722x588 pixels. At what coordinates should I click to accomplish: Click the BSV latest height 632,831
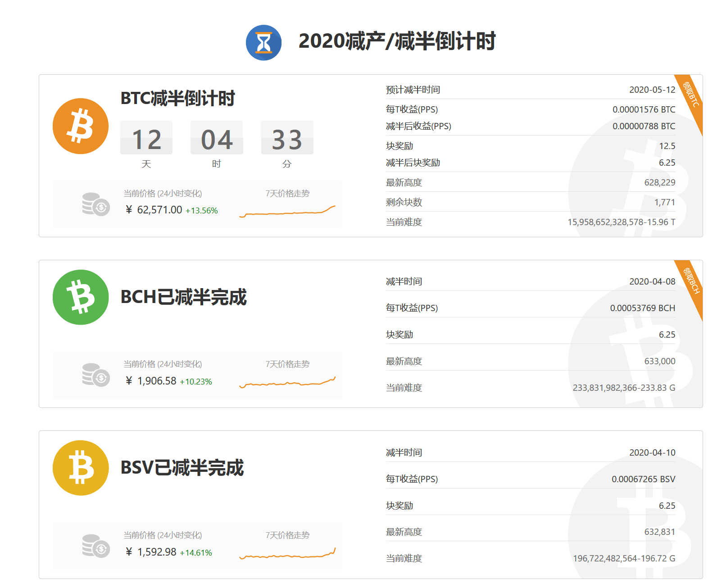click(660, 532)
